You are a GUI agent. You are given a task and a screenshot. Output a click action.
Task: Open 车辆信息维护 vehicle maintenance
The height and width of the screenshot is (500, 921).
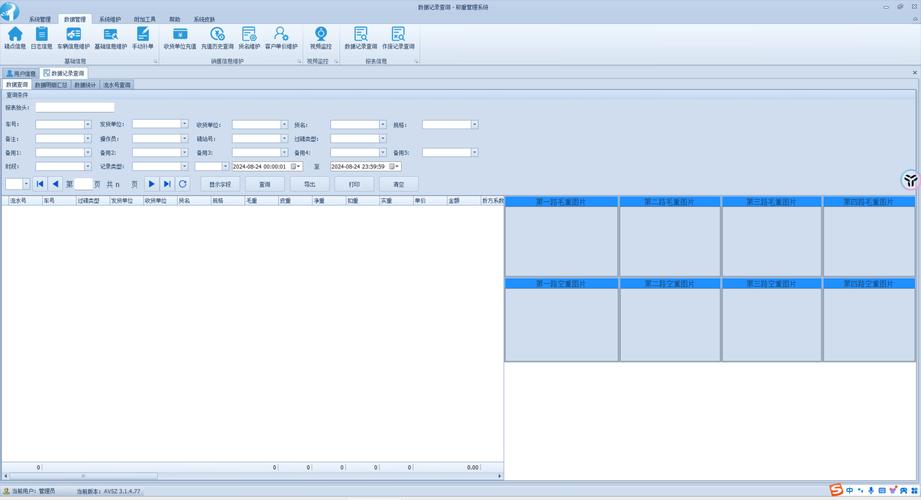coord(73,38)
